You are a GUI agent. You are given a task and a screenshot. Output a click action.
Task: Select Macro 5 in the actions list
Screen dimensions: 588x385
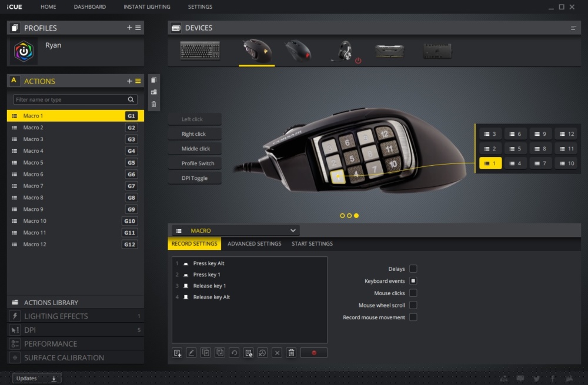point(75,162)
